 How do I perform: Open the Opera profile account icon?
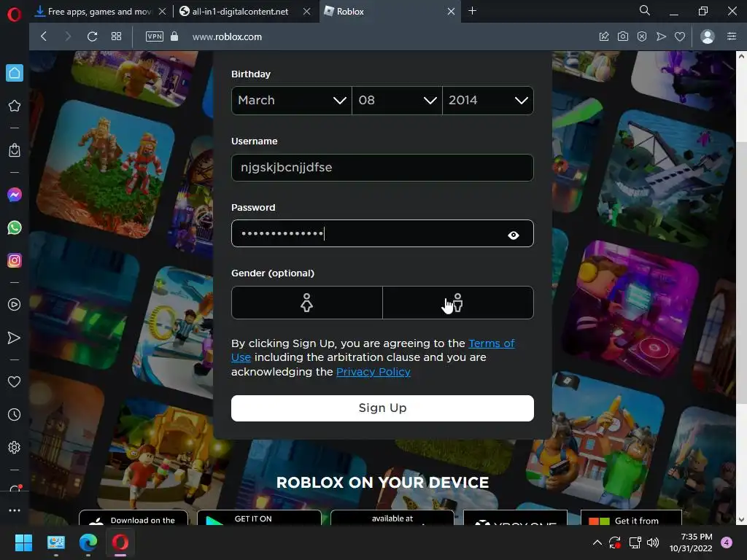[x=708, y=36]
